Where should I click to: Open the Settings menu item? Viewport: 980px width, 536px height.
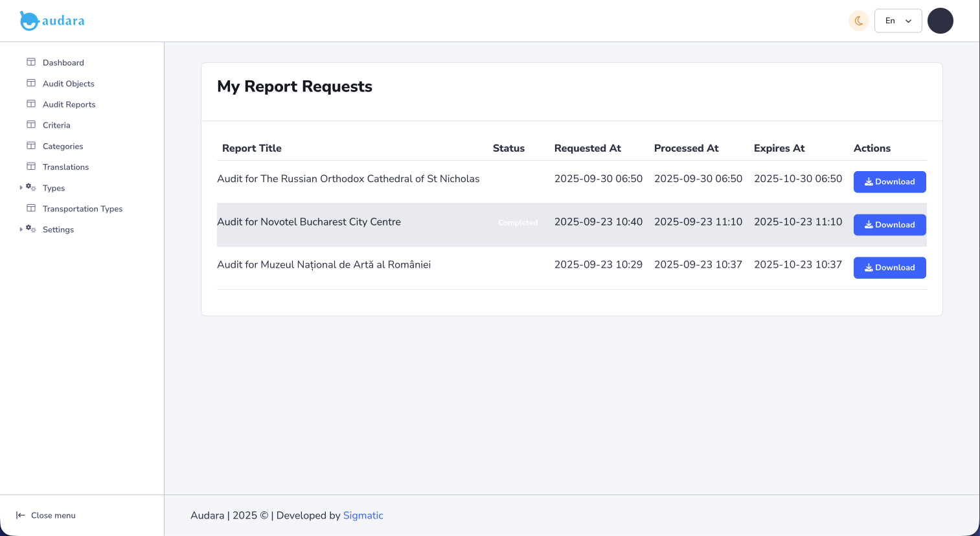coord(58,229)
